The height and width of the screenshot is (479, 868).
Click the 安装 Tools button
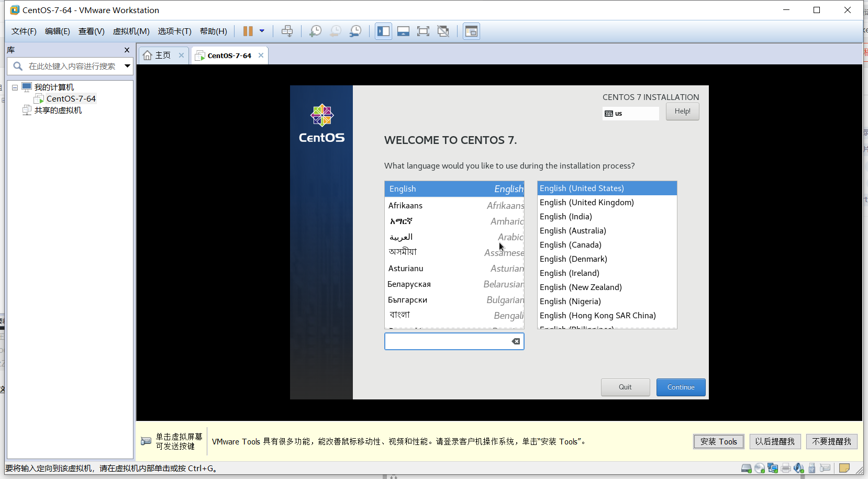point(718,442)
